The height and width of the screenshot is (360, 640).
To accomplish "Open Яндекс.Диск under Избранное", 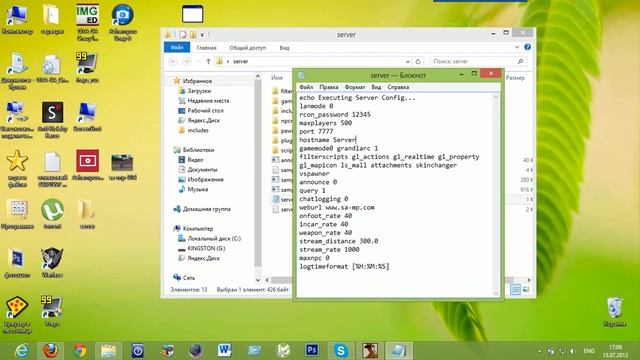I will point(204,120).
